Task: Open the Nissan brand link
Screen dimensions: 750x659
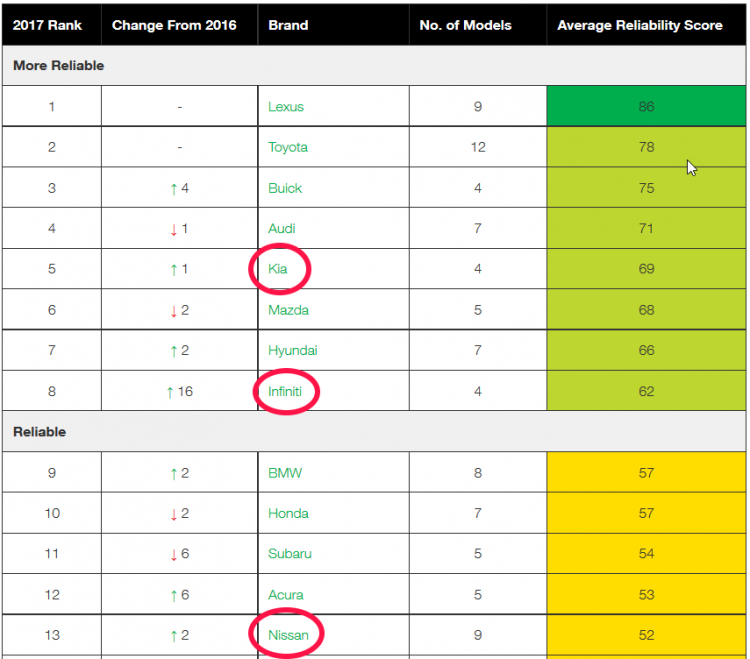Action: click(288, 636)
